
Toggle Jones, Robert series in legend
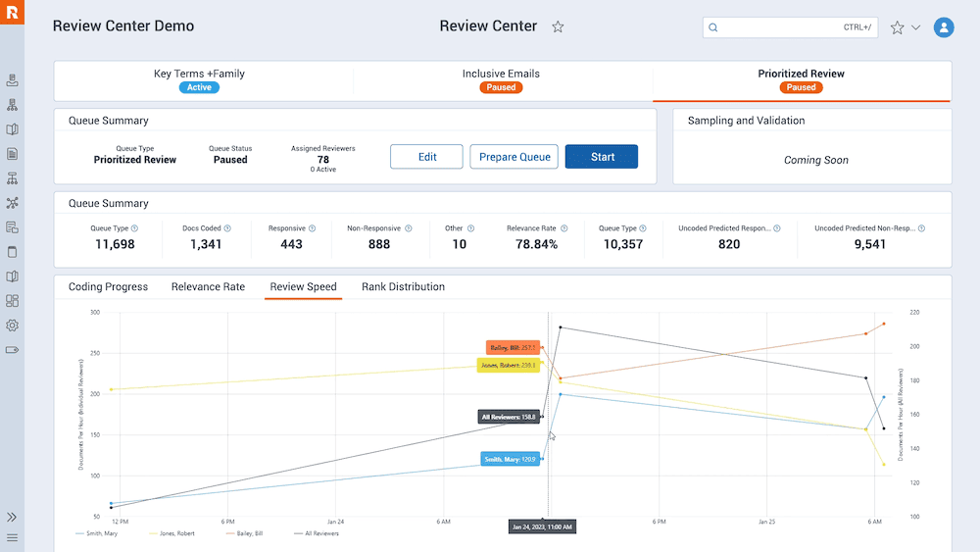(171, 533)
